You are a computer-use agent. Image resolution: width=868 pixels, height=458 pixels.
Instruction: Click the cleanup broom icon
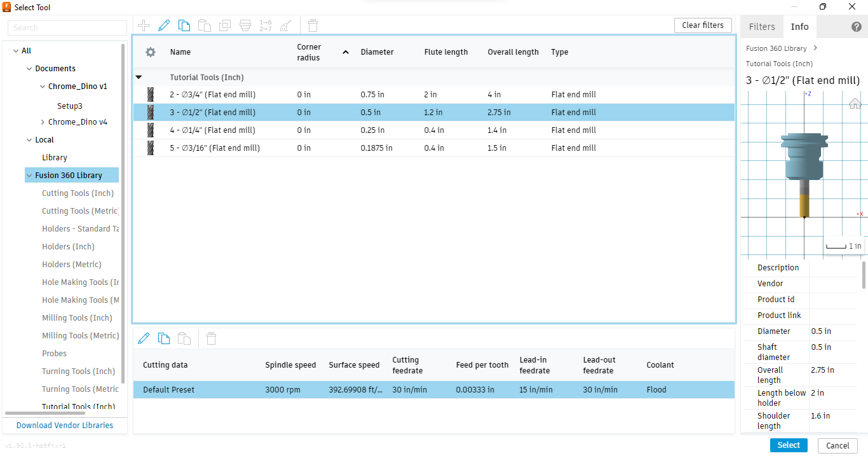click(x=286, y=25)
